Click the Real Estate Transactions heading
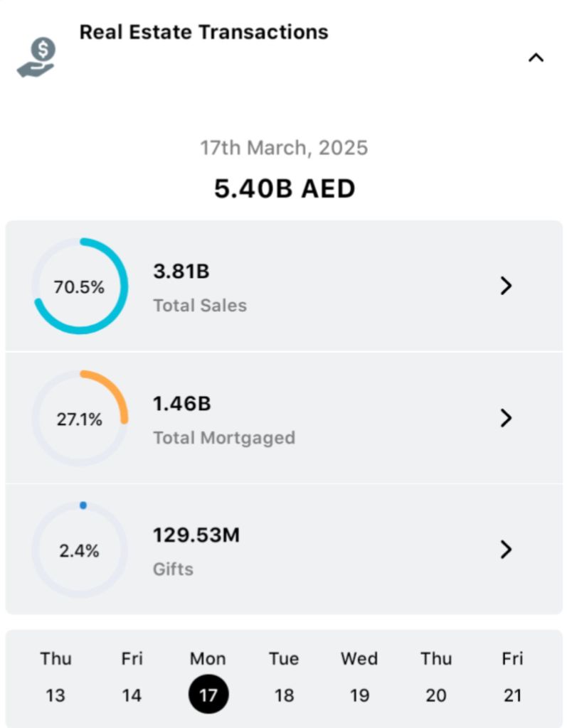 (x=203, y=32)
